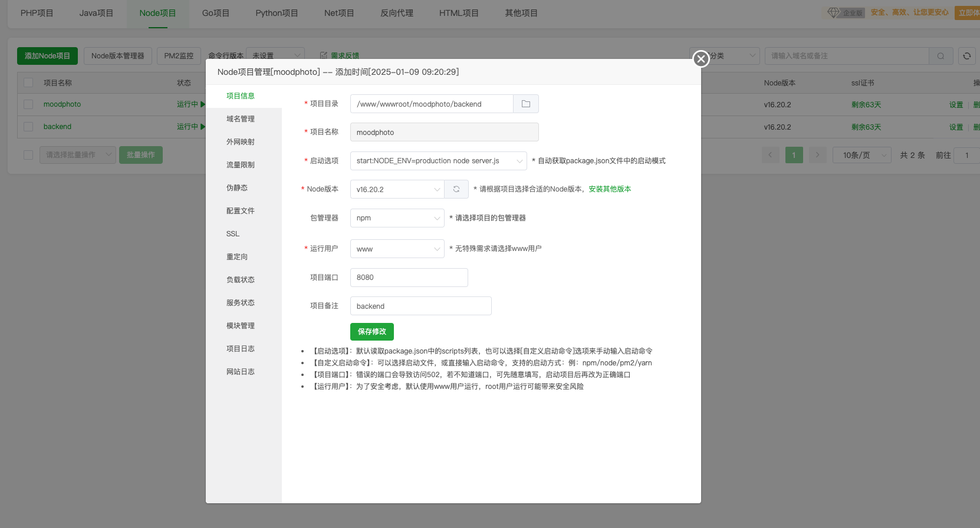Screen dimensions: 980x528
Task: Click the backend project name link
Action: (57, 127)
